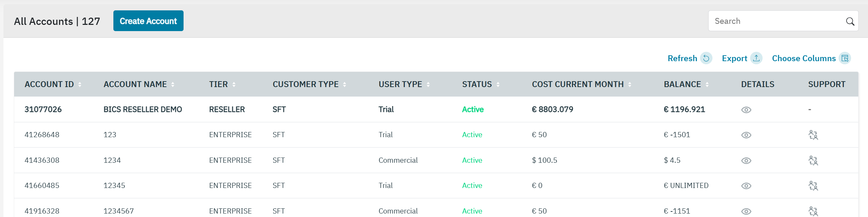This screenshot has width=868, height=217.
Task: Click cost value € 8803.079
Action: (552, 110)
